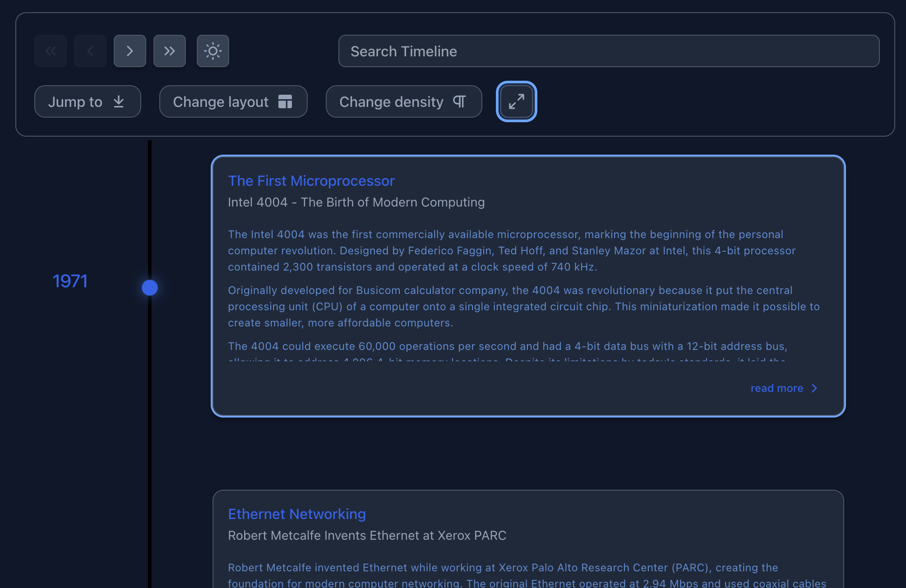The image size is (906, 588).
Task: Open the Change layout menu
Action: [233, 101]
